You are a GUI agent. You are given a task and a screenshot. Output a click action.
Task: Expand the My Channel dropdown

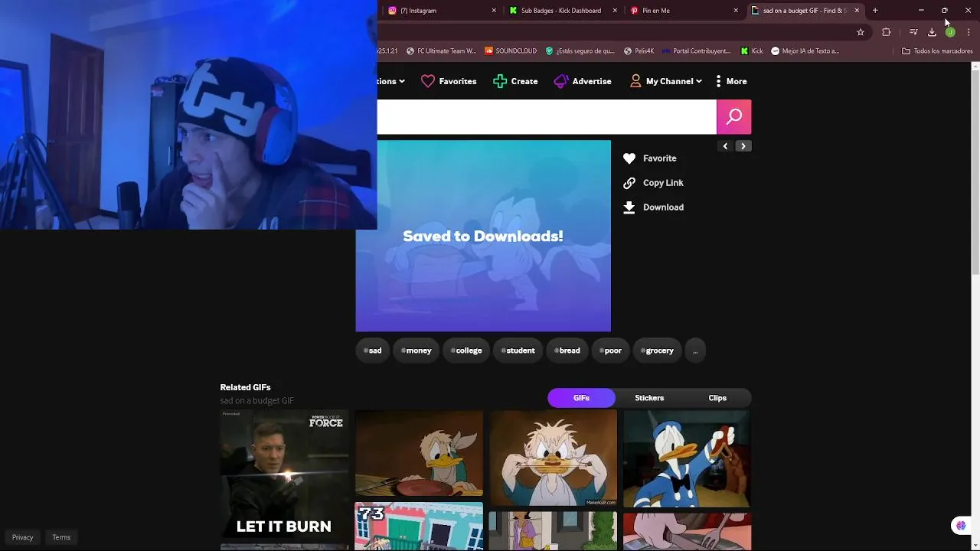point(665,81)
